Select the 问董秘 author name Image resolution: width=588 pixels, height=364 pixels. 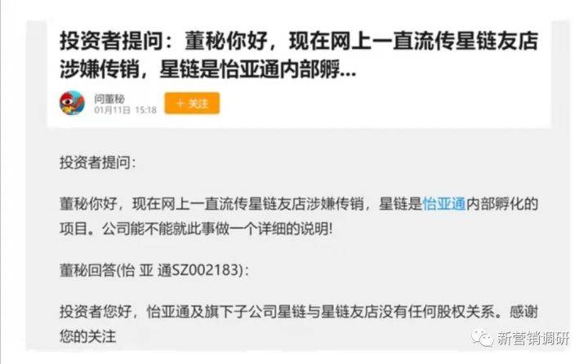coord(109,98)
